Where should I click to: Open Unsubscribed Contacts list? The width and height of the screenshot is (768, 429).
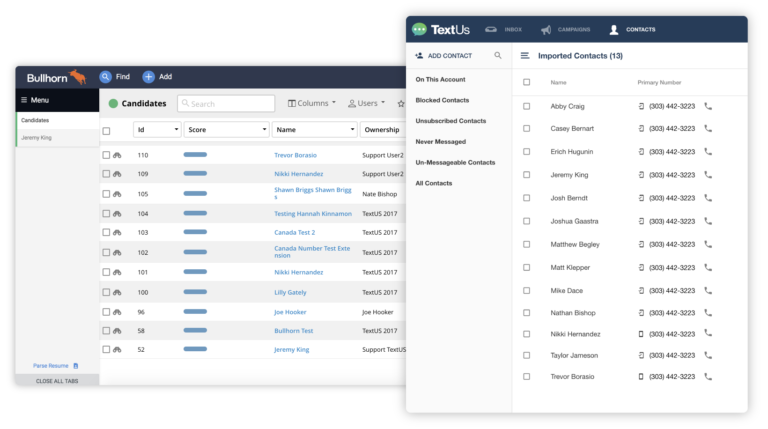point(451,121)
